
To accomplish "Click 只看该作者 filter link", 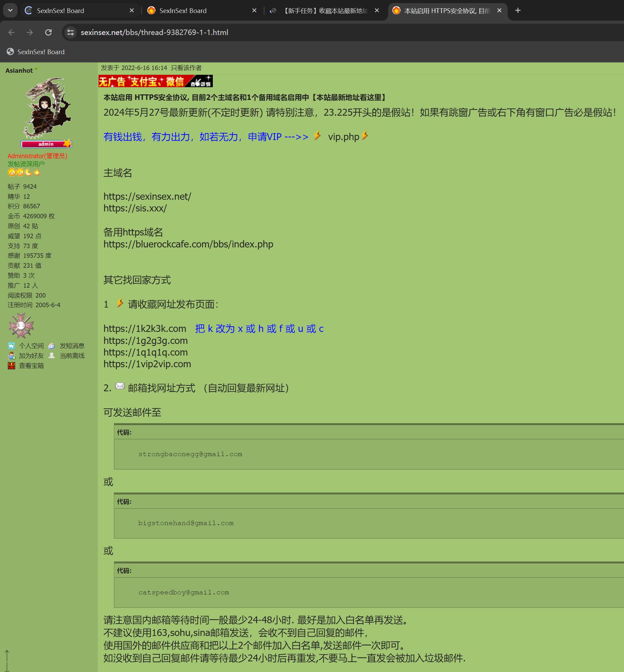I will click(186, 68).
